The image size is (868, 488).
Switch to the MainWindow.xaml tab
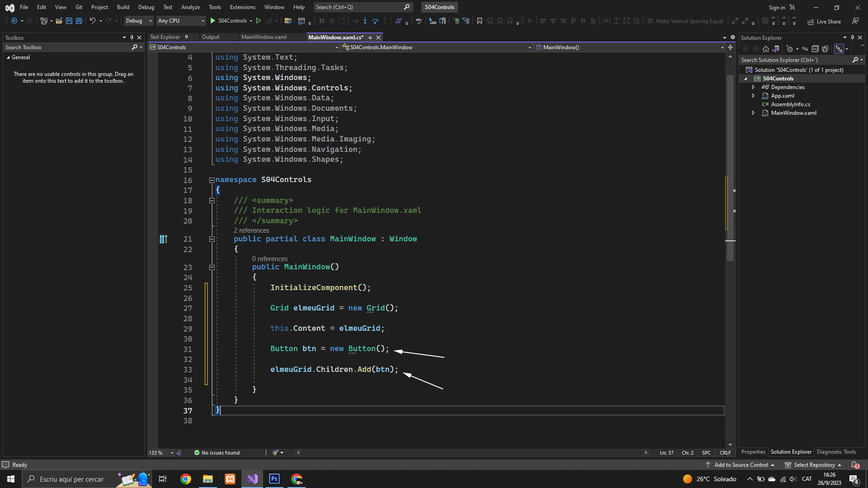tap(264, 37)
